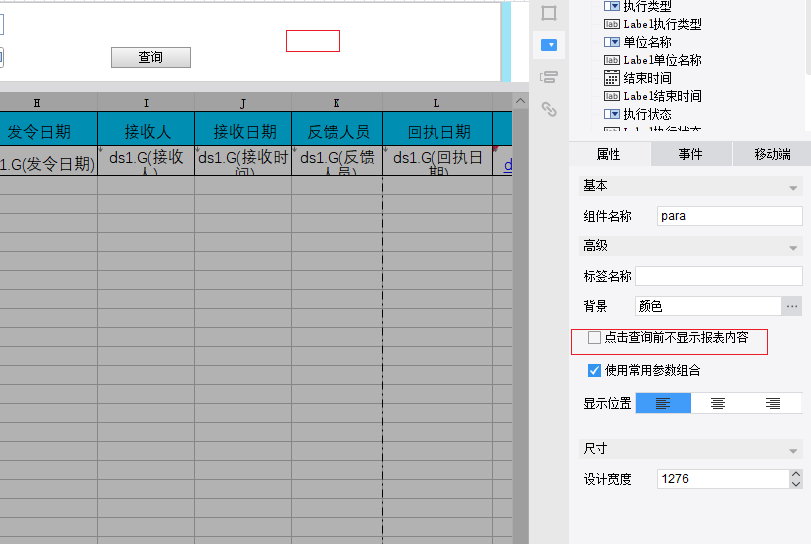Select the blue dropdown widget icon
811x544 pixels.
click(x=549, y=45)
